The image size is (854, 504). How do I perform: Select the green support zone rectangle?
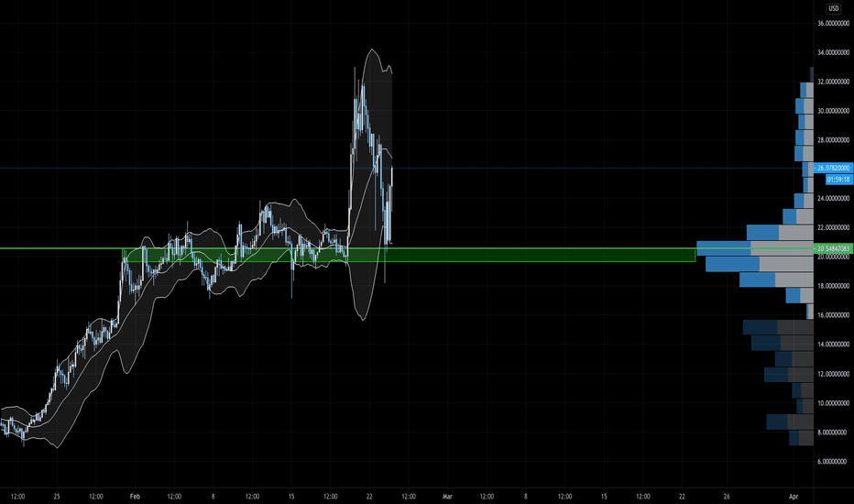pyautogui.click(x=409, y=255)
